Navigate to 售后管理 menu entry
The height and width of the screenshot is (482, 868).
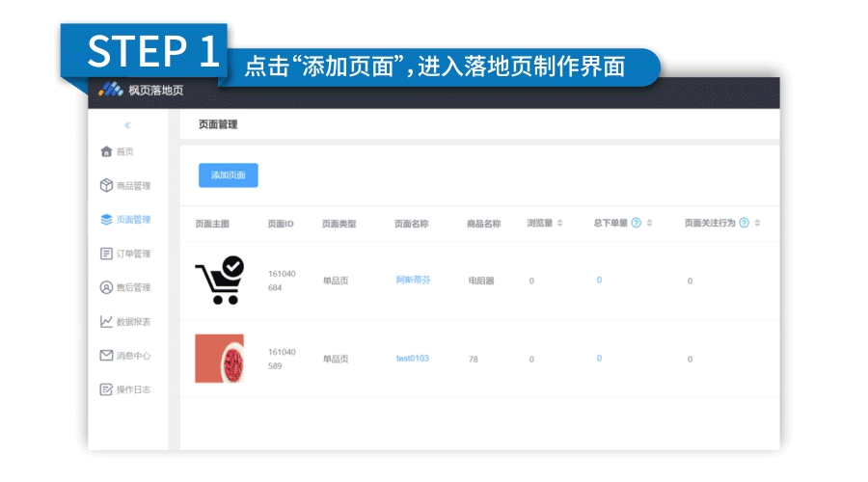pyautogui.click(x=133, y=288)
